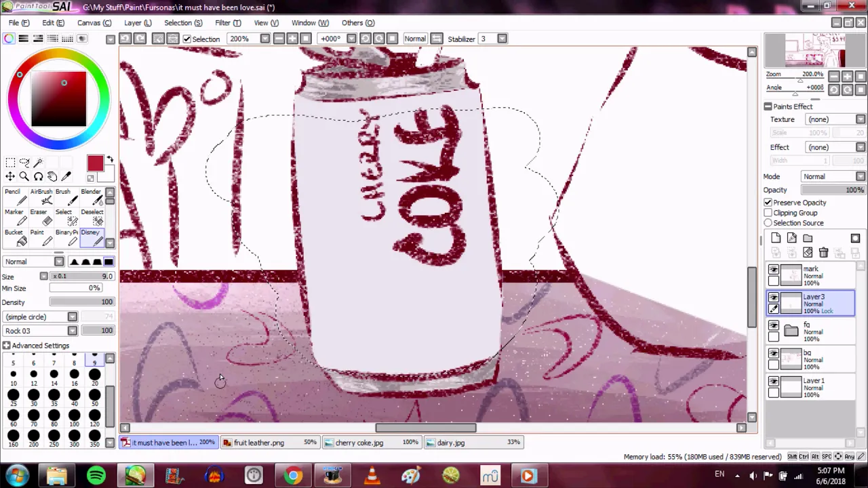
Task: Switch to dairy.jpg tab
Action: pos(473,443)
